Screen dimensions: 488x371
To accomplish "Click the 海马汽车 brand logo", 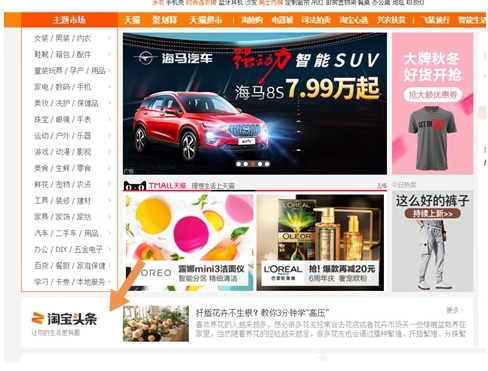I will [173, 58].
